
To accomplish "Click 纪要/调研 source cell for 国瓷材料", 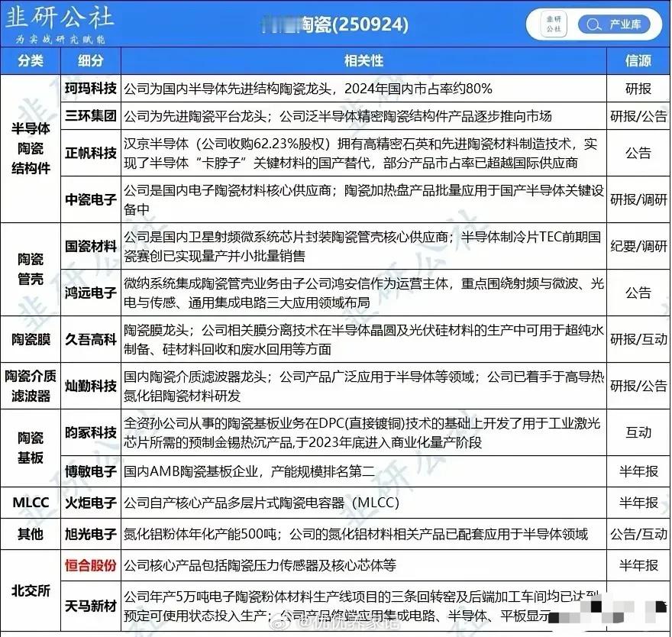I will click(x=638, y=246).
